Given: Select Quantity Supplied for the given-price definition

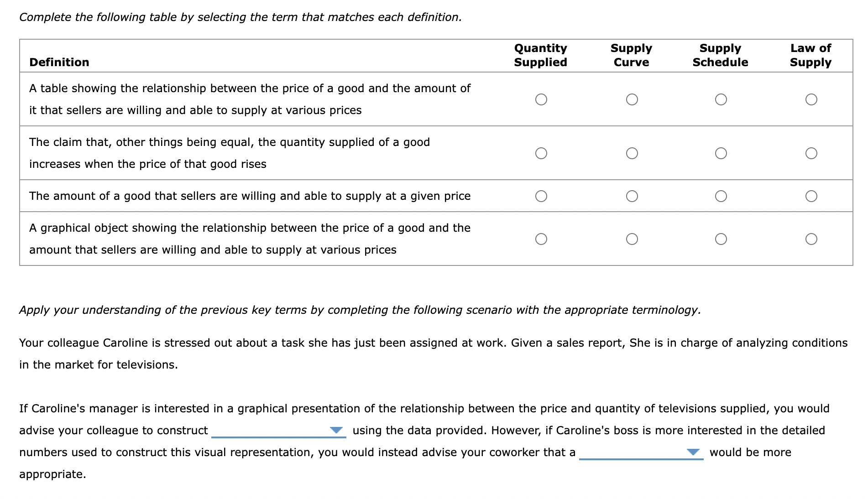Looking at the screenshot, I should pos(541,196).
